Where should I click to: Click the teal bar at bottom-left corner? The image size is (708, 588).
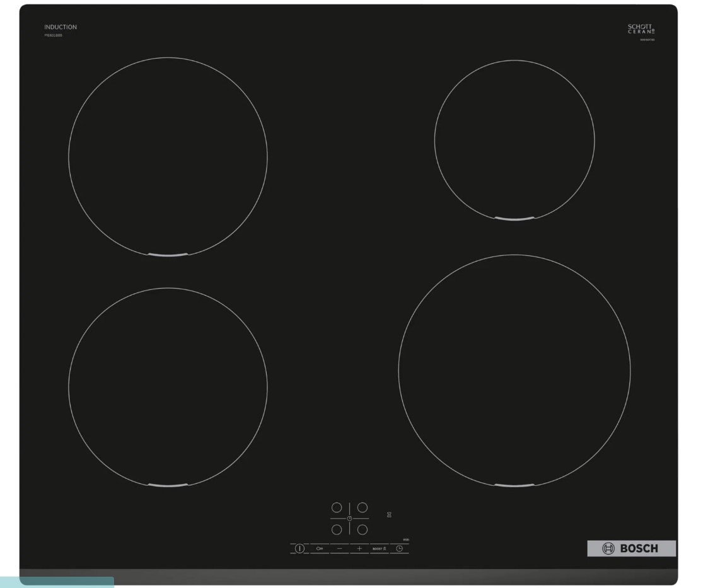[57, 582]
